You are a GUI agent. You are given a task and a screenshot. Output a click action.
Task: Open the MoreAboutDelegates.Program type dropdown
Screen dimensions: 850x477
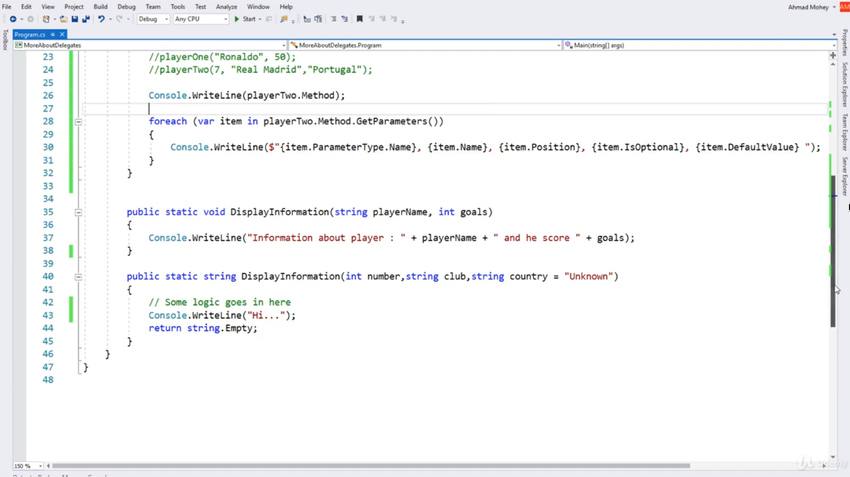425,46
